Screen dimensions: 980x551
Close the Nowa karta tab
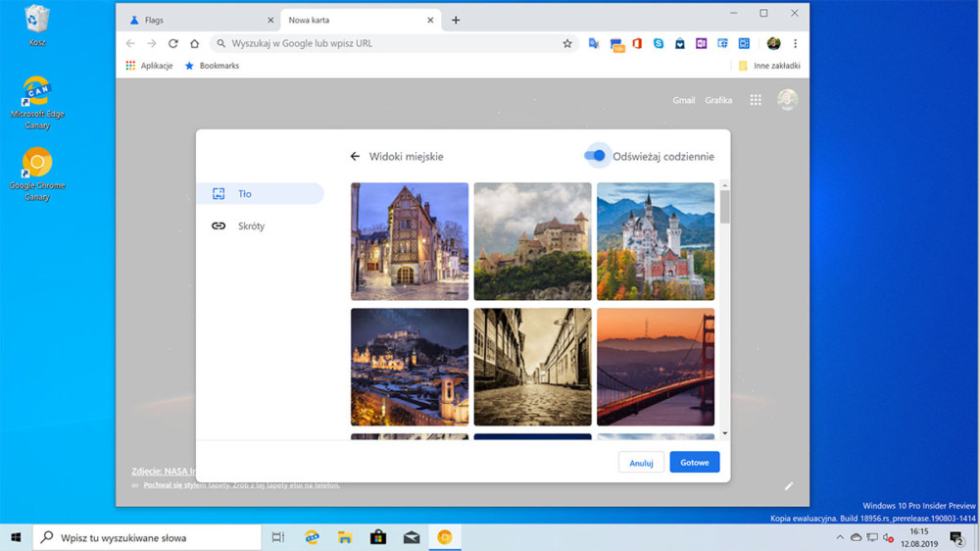click(x=430, y=20)
